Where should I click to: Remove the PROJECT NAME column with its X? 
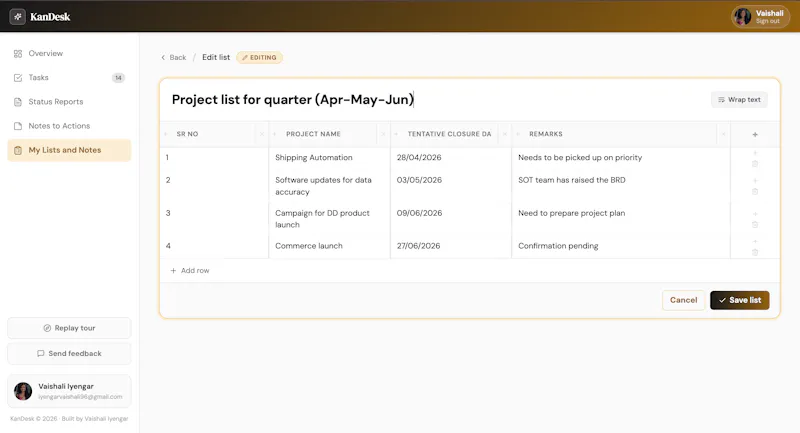pos(383,134)
